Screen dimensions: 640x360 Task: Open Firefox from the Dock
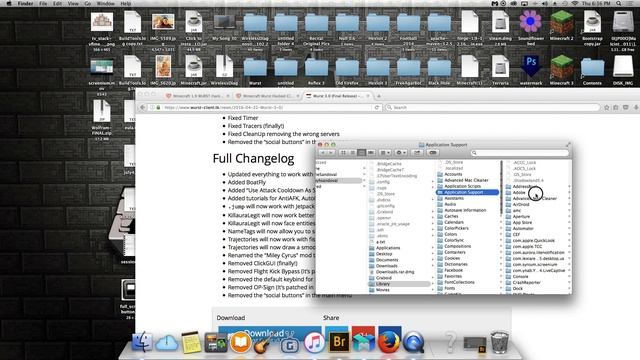pyautogui.click(x=388, y=342)
